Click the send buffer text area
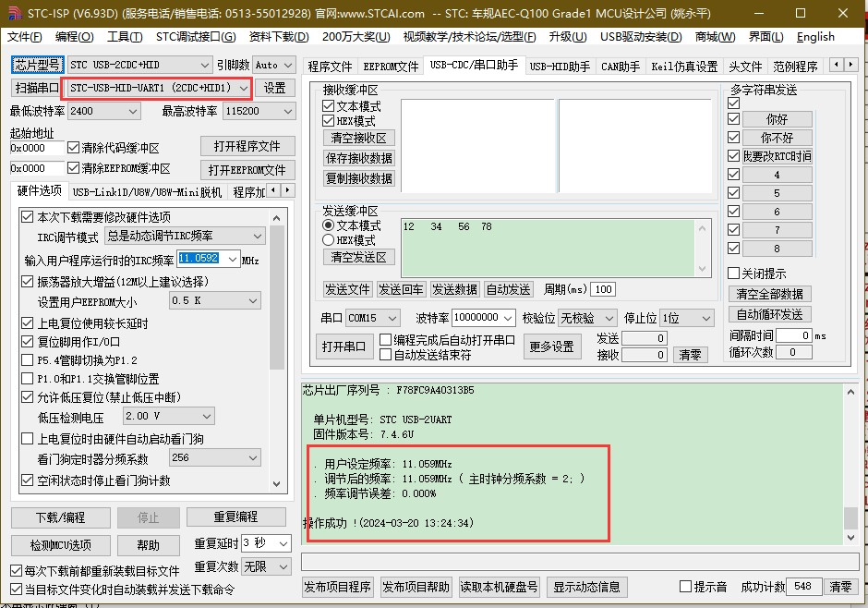 [x=548, y=248]
